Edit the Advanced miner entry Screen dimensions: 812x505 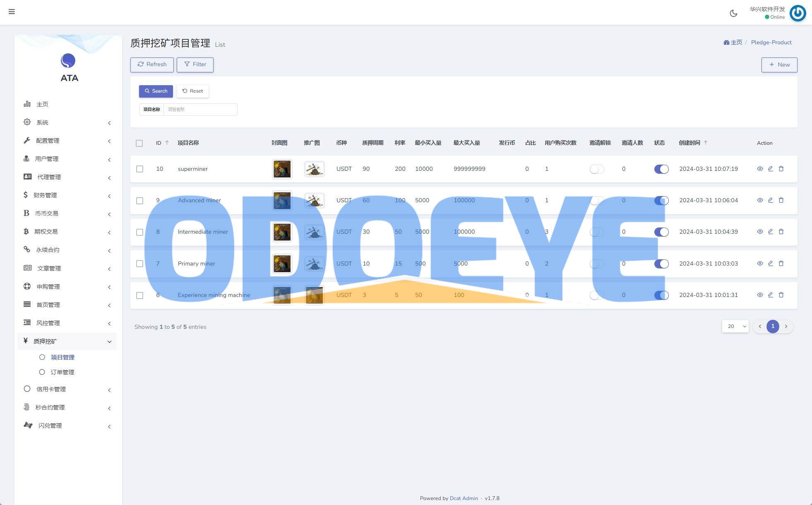770,200
